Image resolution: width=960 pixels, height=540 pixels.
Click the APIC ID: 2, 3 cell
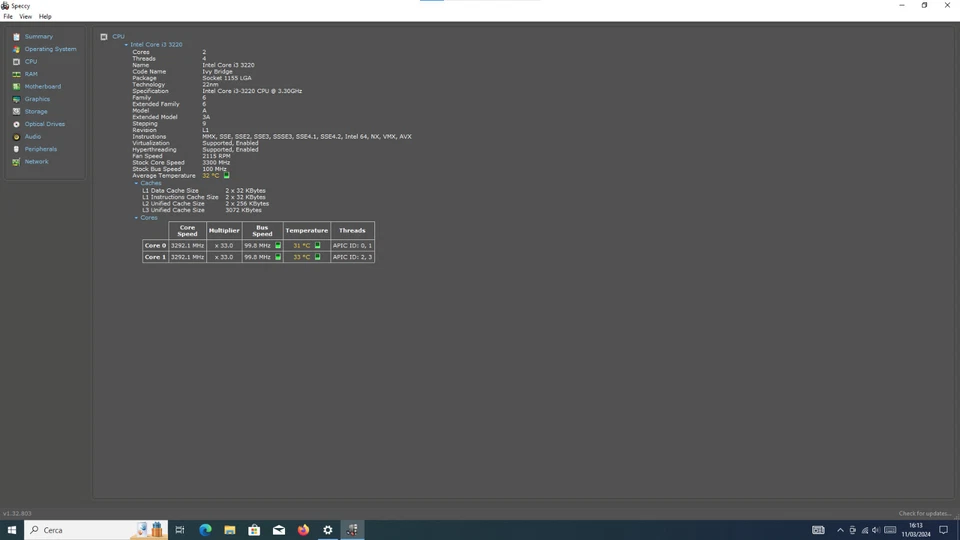352,257
